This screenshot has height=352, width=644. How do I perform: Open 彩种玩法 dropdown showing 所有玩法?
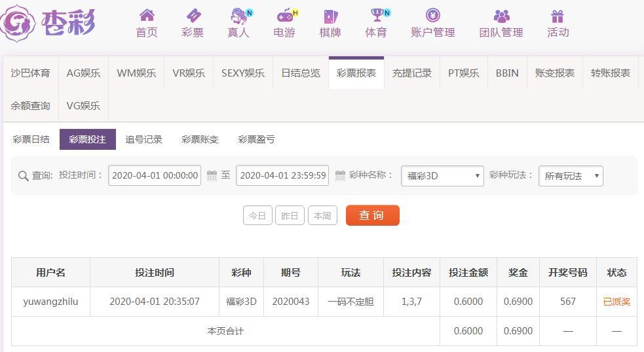(x=571, y=176)
